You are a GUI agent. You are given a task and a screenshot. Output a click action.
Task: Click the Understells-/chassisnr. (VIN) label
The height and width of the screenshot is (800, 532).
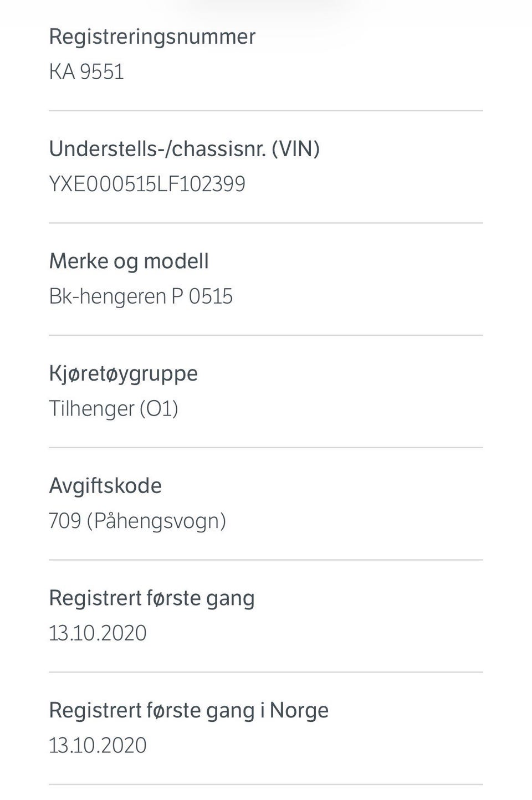pos(184,148)
